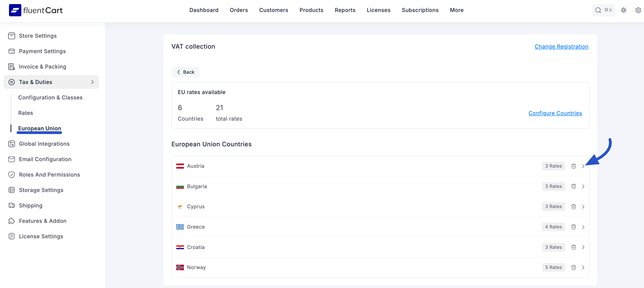Expand Austria's rate details with the chevron
The width and height of the screenshot is (644, 288).
pos(584,166)
